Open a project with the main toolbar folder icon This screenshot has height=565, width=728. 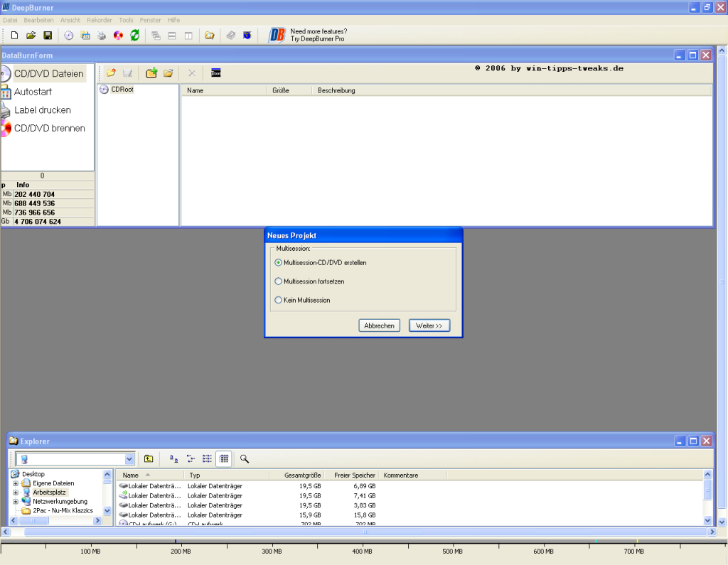31,36
